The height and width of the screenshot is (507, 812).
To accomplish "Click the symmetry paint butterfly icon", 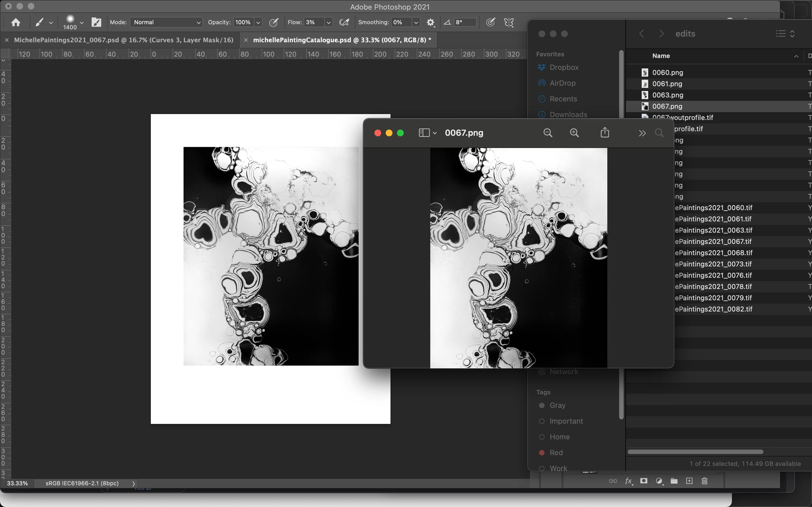I will click(509, 23).
